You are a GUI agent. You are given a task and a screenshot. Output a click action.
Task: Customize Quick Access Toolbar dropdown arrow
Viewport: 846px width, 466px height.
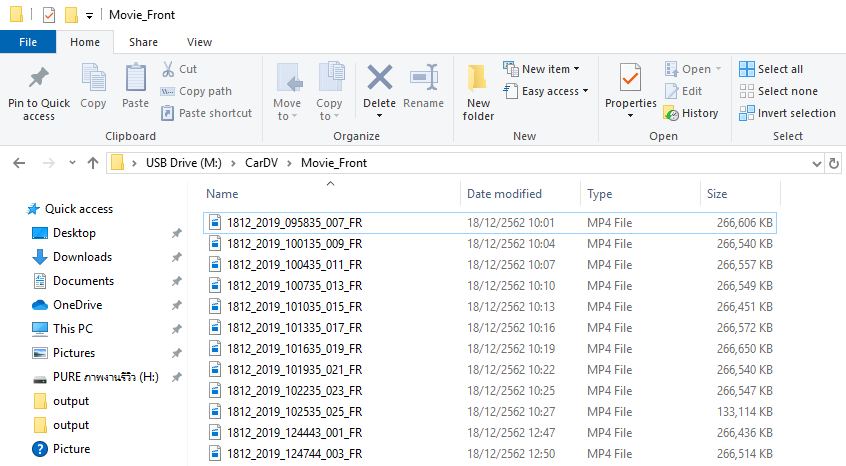point(90,16)
